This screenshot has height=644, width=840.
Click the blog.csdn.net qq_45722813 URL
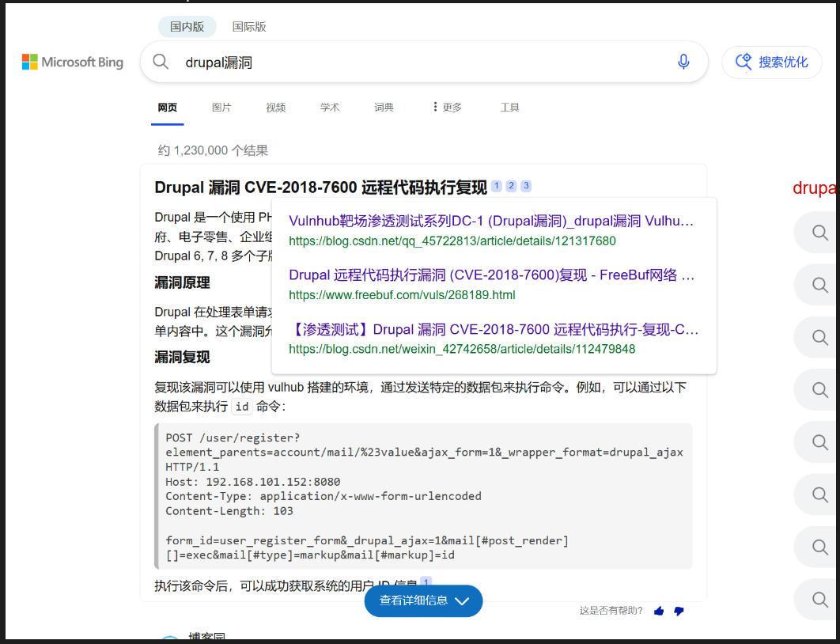452,241
